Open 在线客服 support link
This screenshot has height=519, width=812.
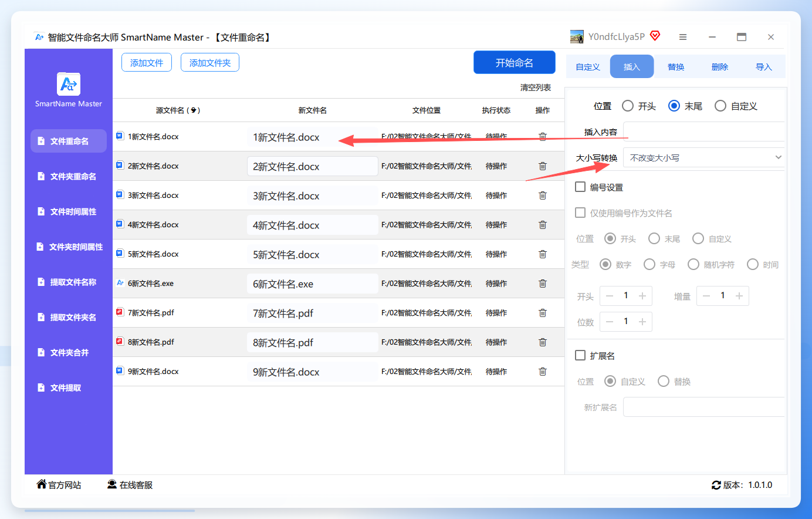(130, 485)
